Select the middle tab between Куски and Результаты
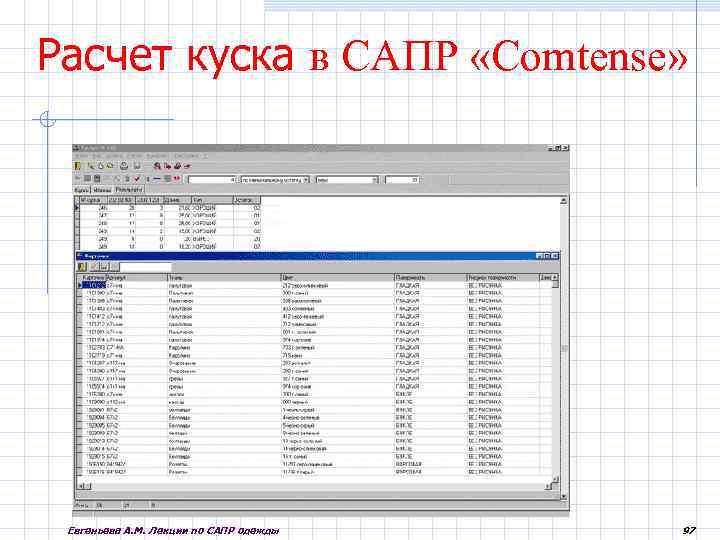 tap(101, 189)
